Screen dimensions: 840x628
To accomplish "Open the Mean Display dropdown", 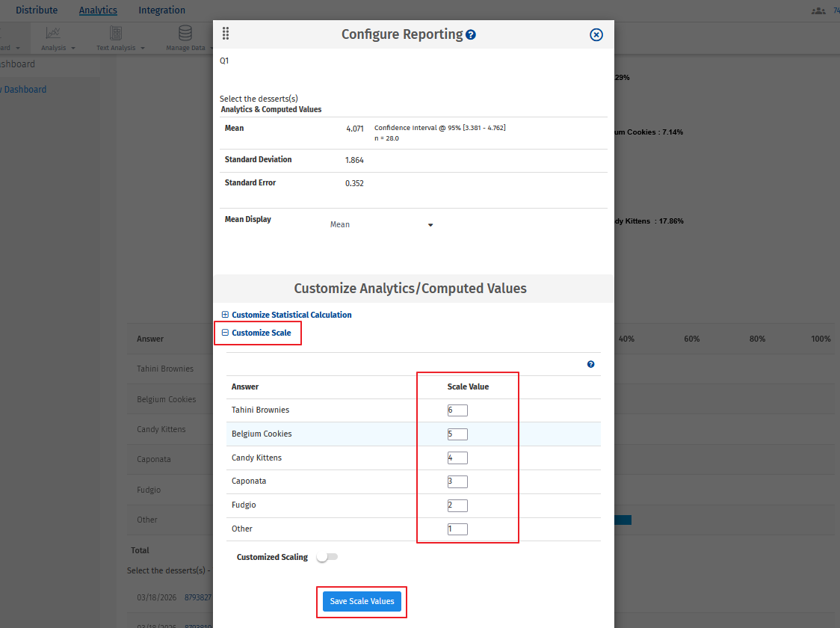I will (x=430, y=224).
